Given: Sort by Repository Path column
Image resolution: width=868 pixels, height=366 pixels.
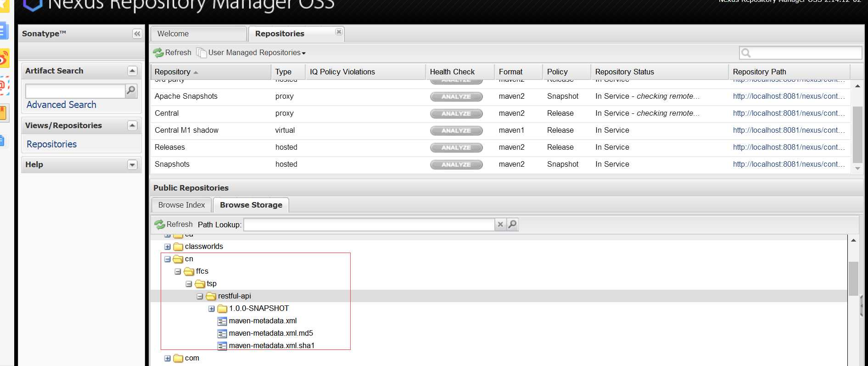Looking at the screenshot, I should (x=790, y=72).
